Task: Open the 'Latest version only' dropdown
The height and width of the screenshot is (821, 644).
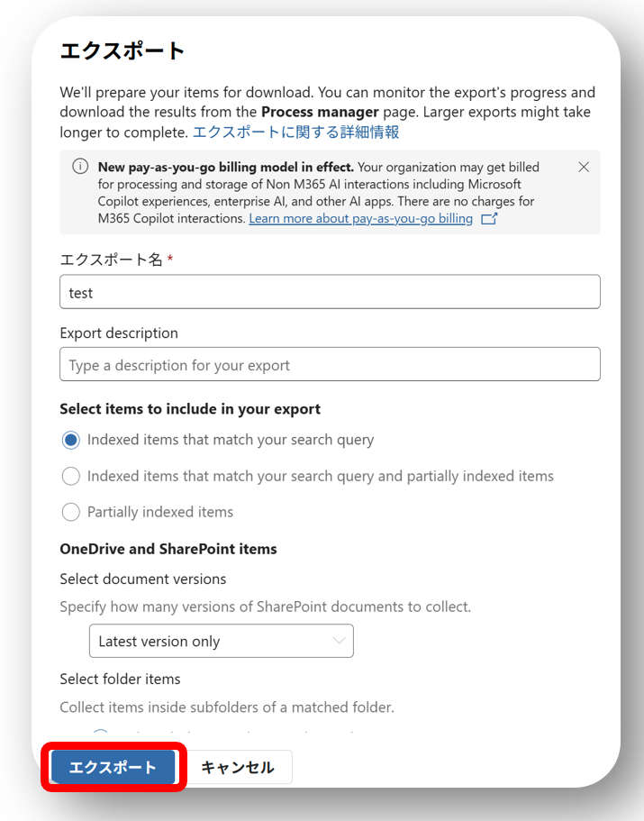Action: (221, 641)
